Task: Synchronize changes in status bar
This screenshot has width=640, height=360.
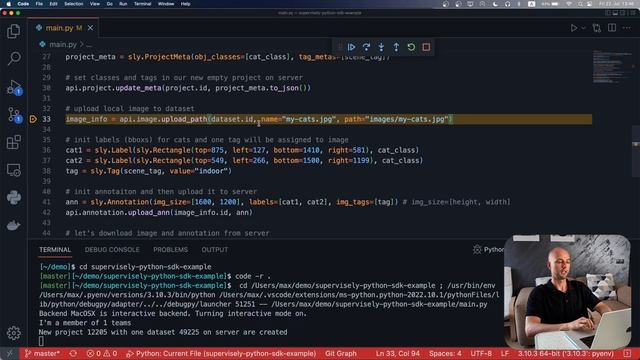Action: [73, 353]
